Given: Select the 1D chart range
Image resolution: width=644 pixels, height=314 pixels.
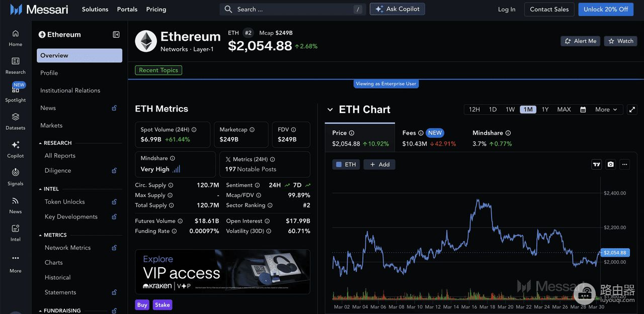Looking at the screenshot, I should pos(493,110).
